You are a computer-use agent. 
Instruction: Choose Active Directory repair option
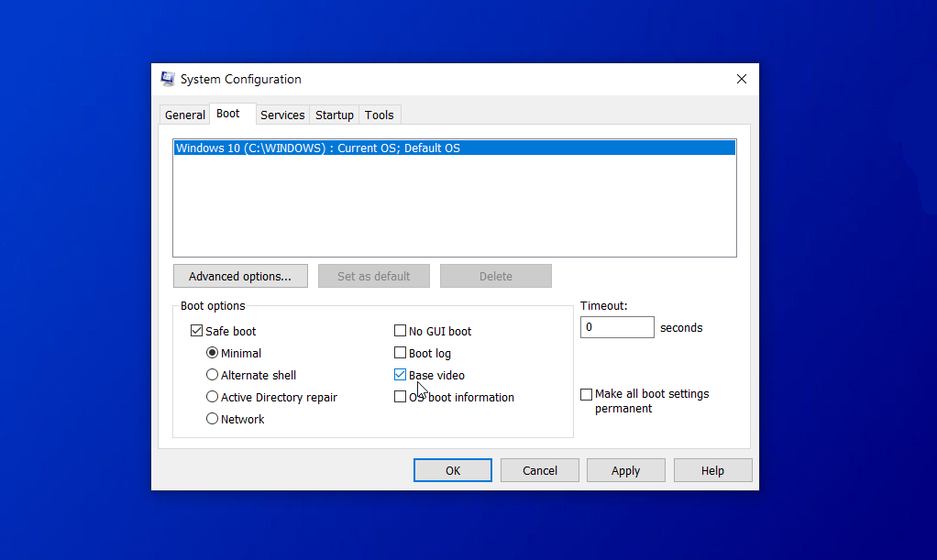click(x=212, y=397)
